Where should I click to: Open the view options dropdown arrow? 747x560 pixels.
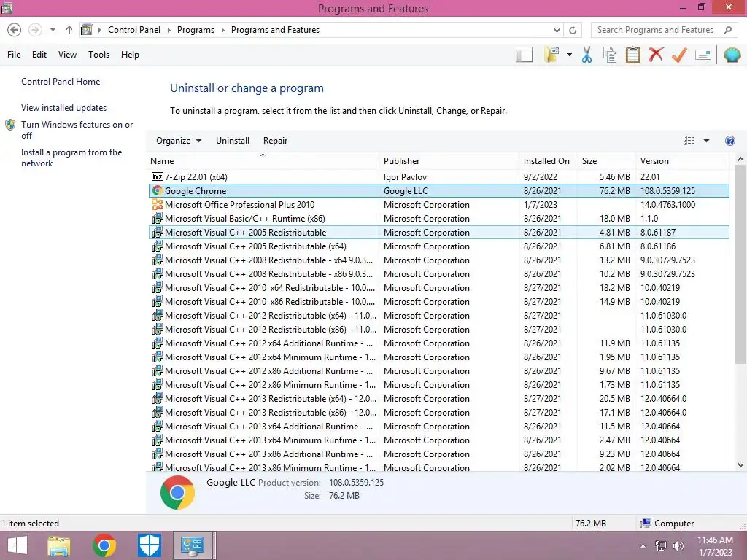click(706, 141)
